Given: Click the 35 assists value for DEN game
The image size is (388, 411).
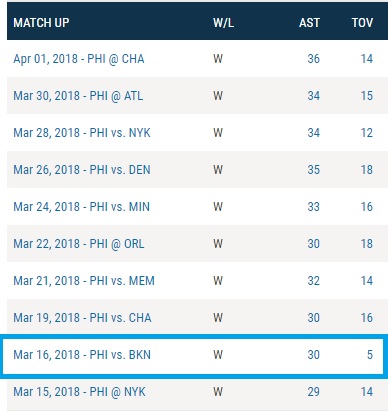Looking at the screenshot, I should (x=313, y=170).
